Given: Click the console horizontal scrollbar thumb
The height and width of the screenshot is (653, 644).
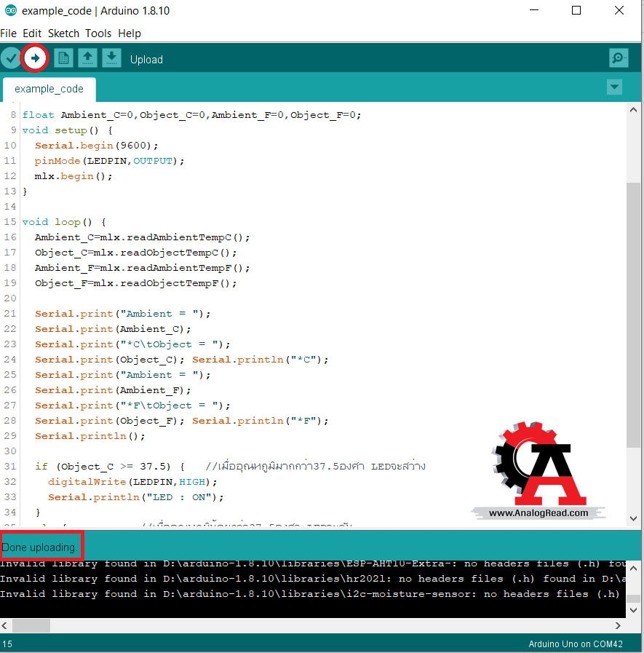Looking at the screenshot, I should [x=31, y=625].
